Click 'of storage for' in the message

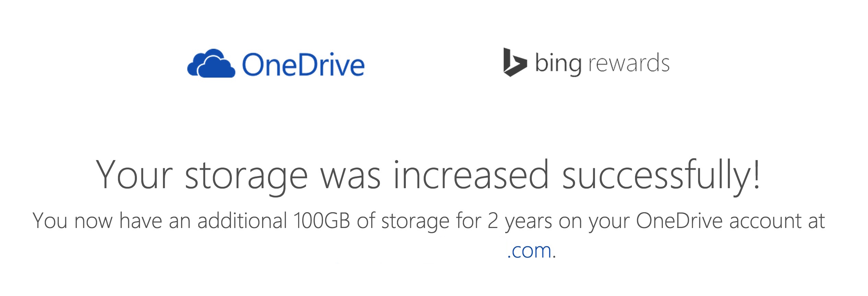click(419, 221)
